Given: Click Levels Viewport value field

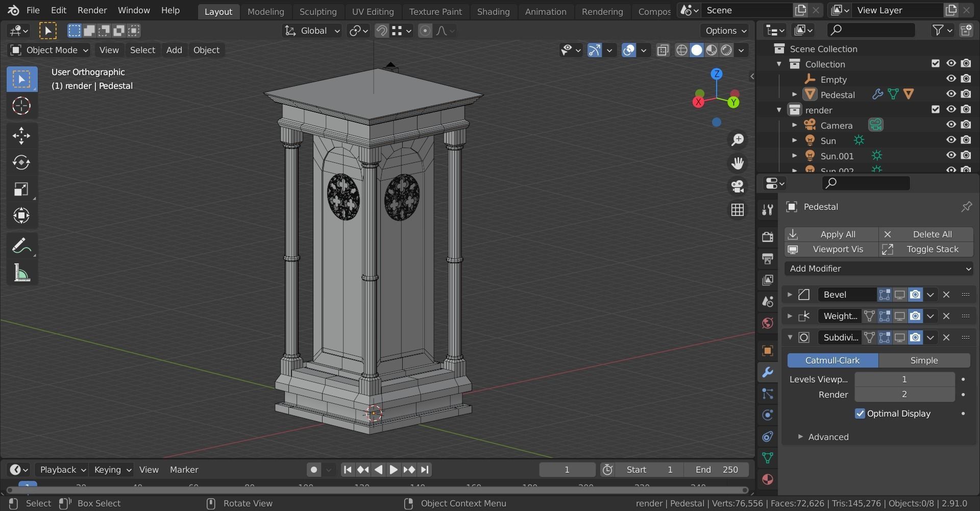Looking at the screenshot, I should coord(904,379).
